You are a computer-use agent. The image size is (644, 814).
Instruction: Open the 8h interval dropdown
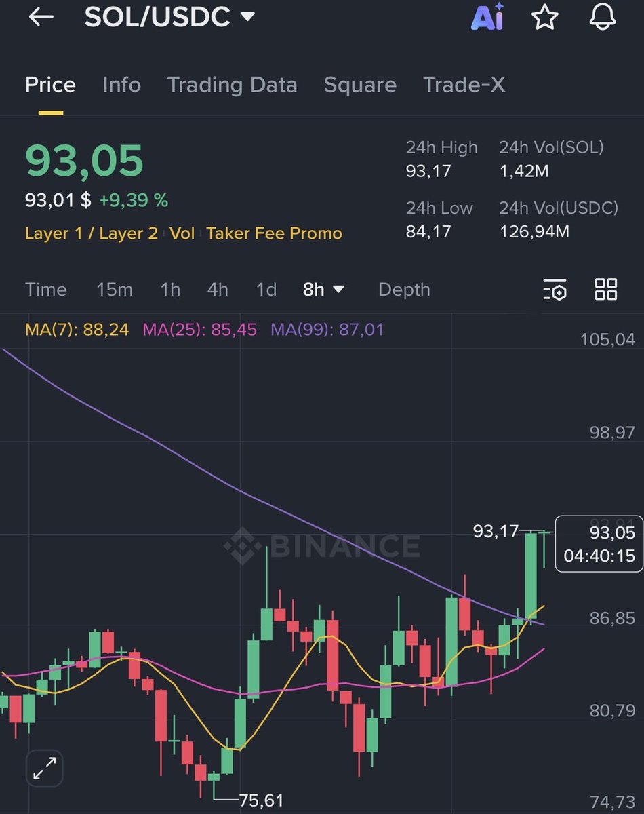[323, 290]
